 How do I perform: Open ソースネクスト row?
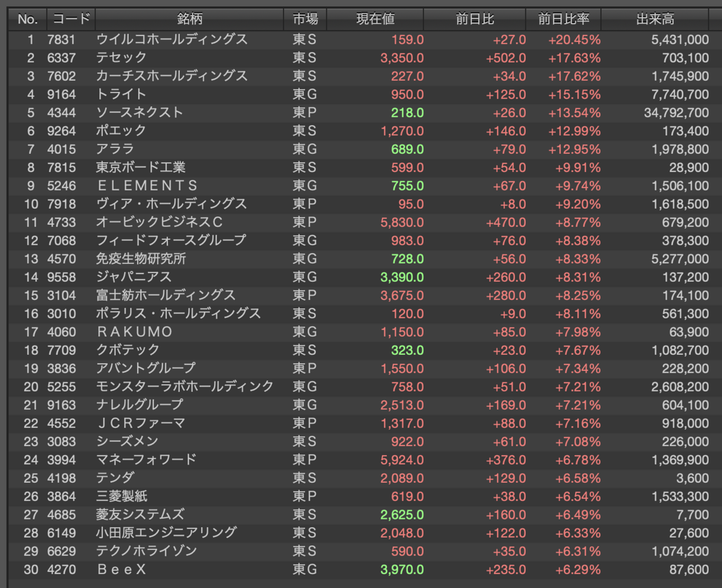coord(360,112)
